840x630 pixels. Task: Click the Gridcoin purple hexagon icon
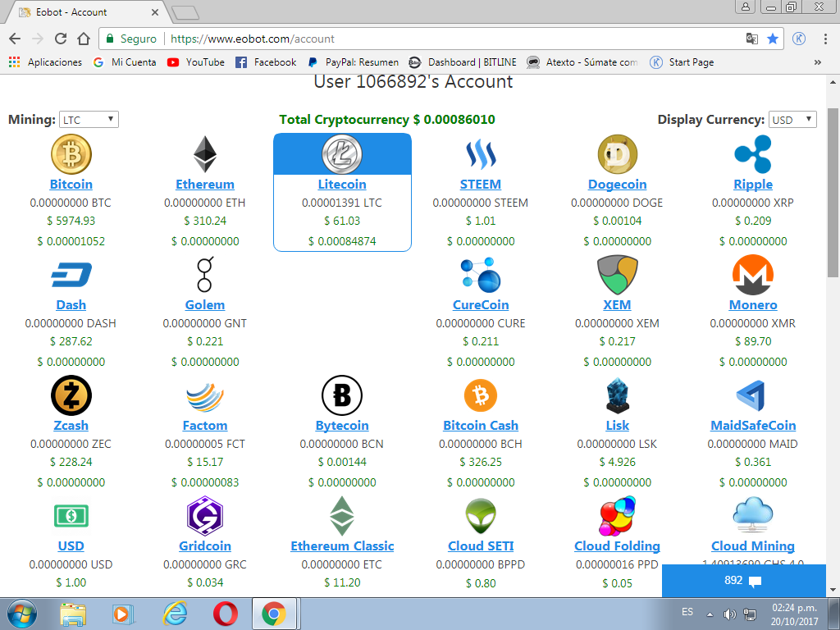pos(205,516)
